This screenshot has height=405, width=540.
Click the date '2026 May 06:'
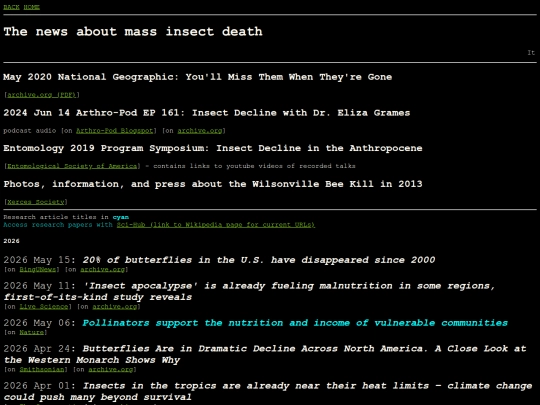tap(40, 323)
